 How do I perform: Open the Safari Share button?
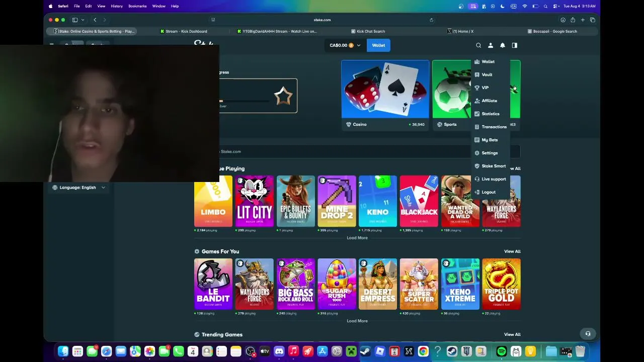573,20
